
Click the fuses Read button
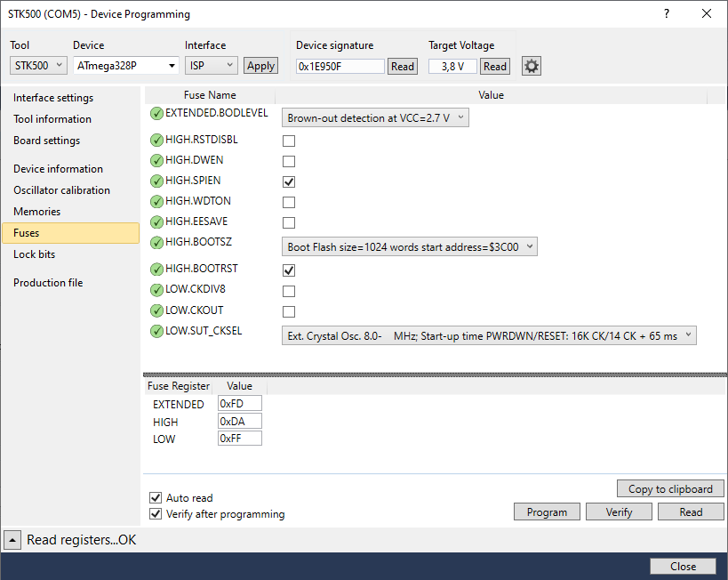point(691,512)
